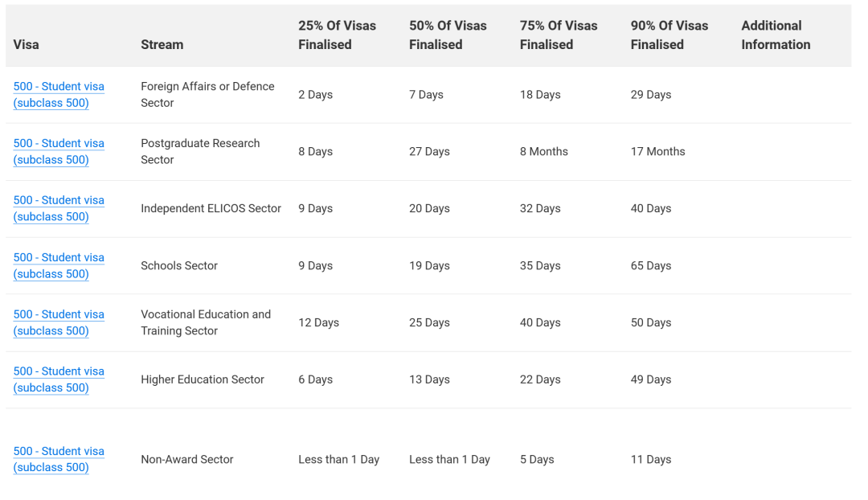Click the 90% Of Visas Finalised header
The width and height of the screenshot is (868, 500).
pos(669,35)
